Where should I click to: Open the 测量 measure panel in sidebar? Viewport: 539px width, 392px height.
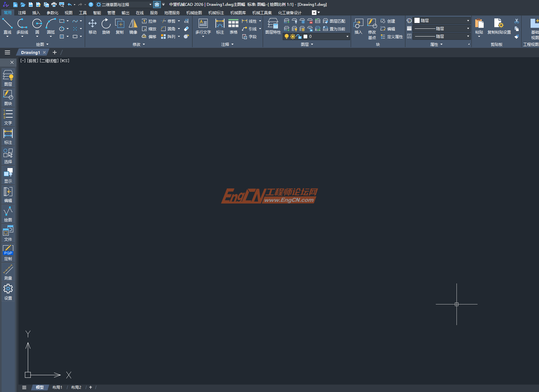click(8, 271)
